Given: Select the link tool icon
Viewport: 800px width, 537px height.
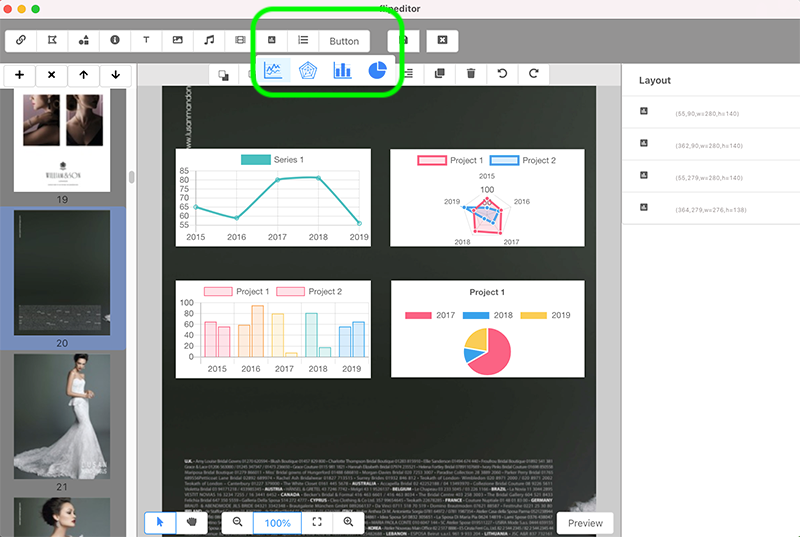Looking at the screenshot, I should click(21, 40).
